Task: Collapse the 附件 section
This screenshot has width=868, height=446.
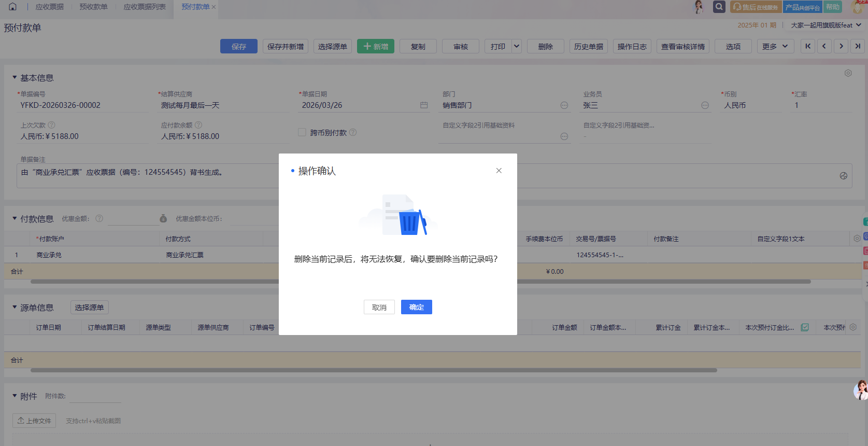Action: (15, 396)
